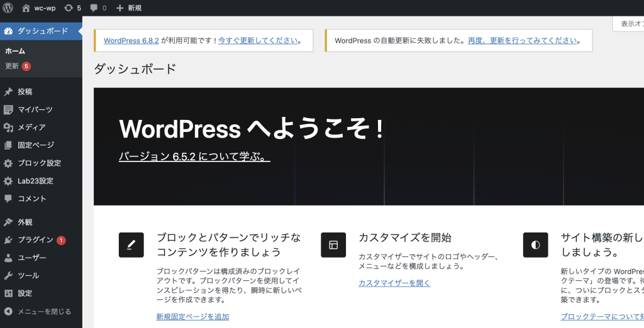
Task: Click the プラグイン plug icon in sidebar
Action: (x=8, y=240)
